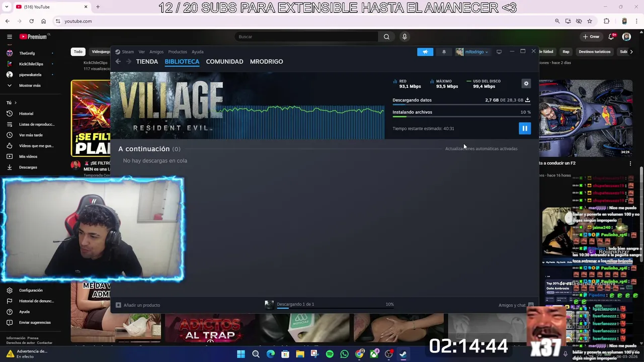Focus the YouTube Buscar search field

tap(306, 37)
